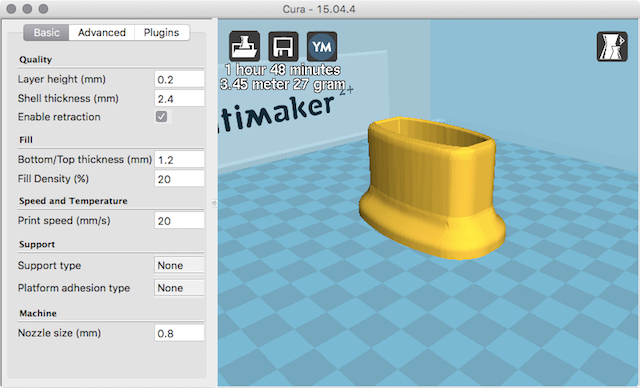
Task: Click the Shell thickness input field
Action: [x=179, y=98]
